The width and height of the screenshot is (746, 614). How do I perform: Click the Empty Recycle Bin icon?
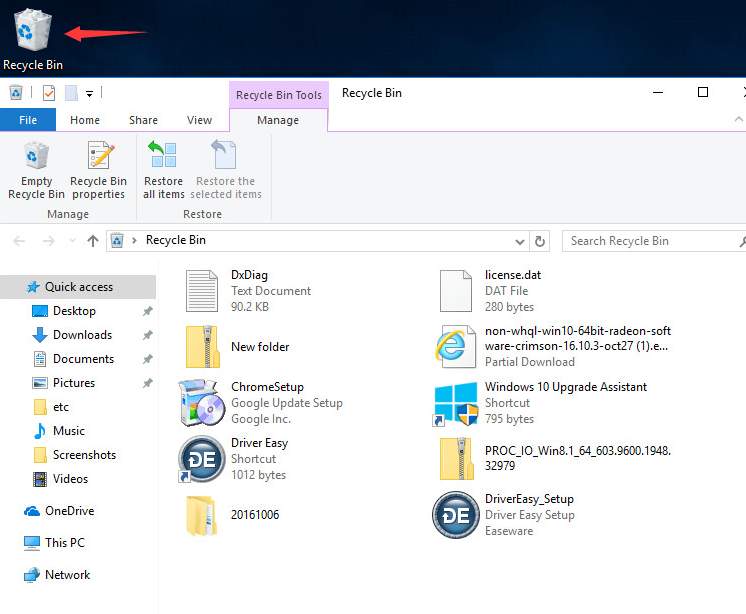pos(36,156)
